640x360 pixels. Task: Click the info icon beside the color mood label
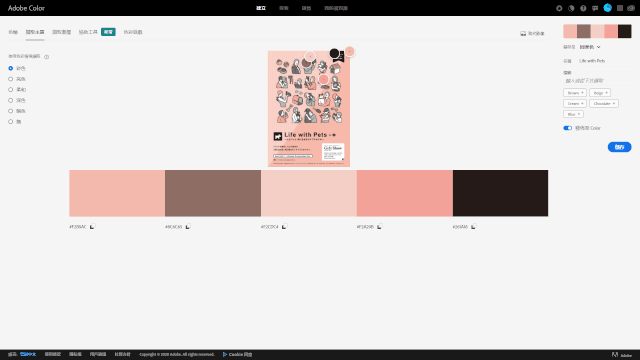[47, 57]
